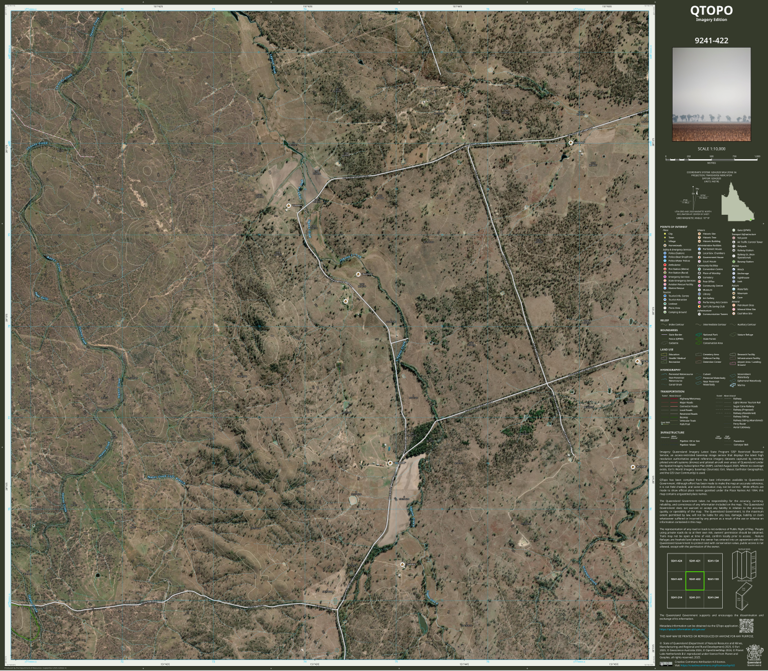Screen dimensions: 768x671
Task: Click the Conservation Area legend symbol
Action: point(698,343)
